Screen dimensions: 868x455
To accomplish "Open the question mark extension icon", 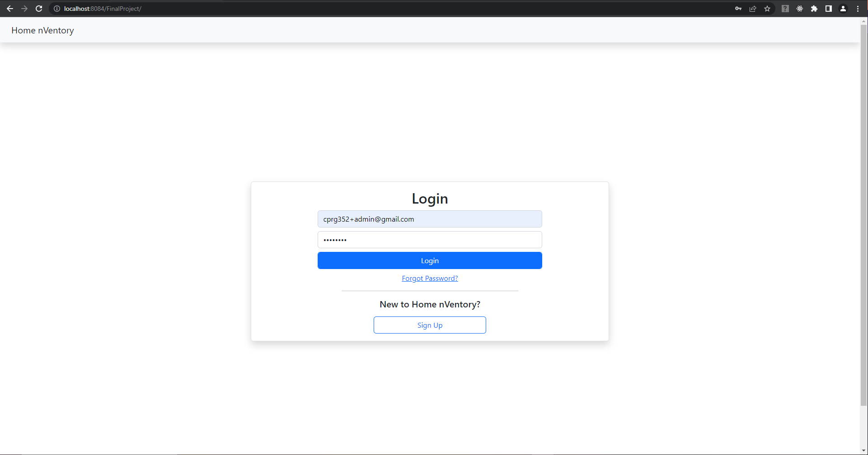I will (x=785, y=9).
